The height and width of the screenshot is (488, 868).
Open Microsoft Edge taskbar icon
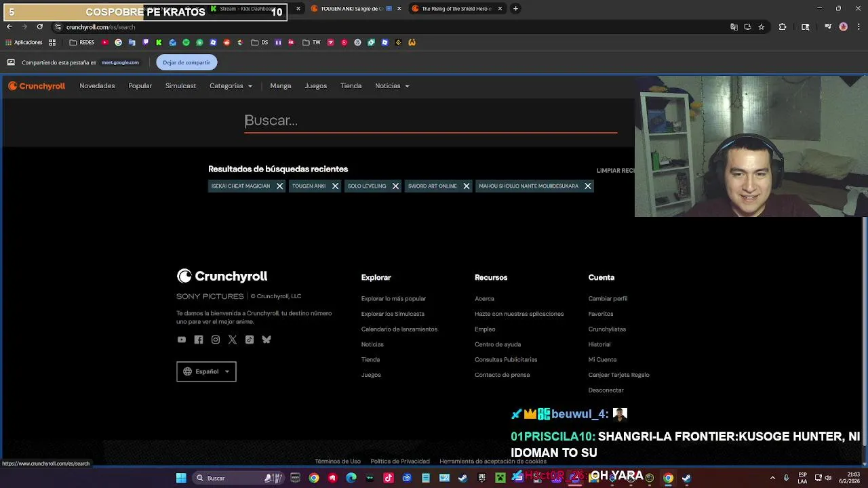[351, 478]
